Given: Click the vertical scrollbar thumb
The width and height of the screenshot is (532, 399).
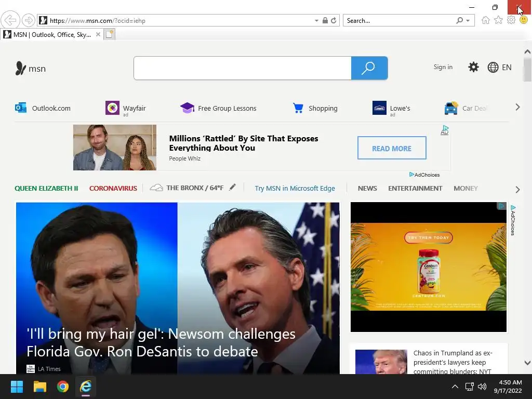Looking at the screenshot, I should tap(527, 70).
